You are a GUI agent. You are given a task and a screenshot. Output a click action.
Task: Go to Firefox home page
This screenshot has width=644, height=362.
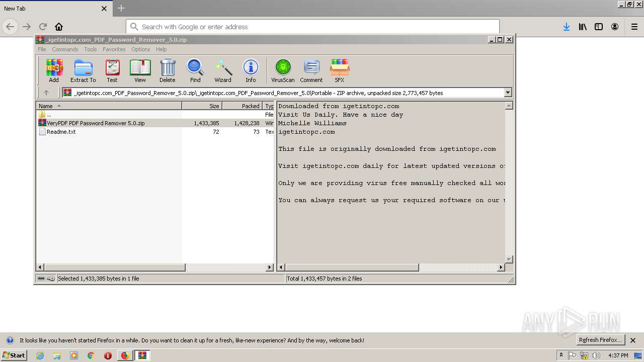59,27
